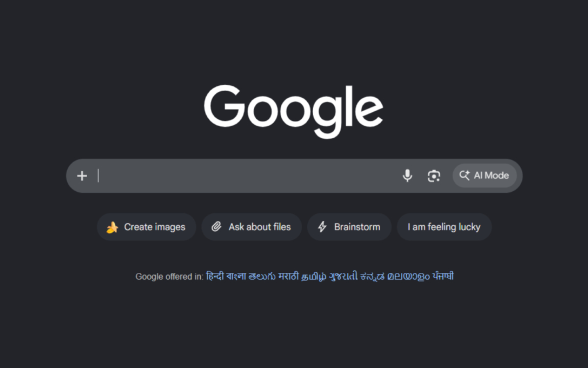
Task: Click the plus icon in search bar
Action: click(x=82, y=176)
